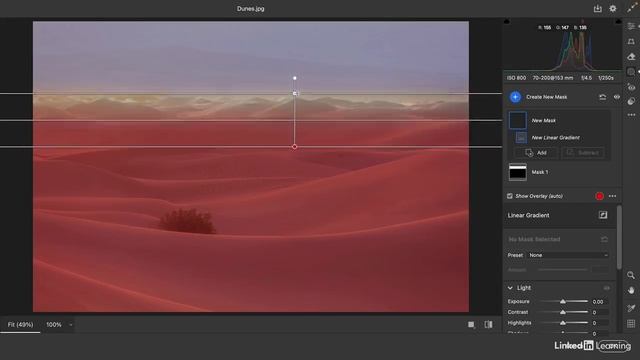Select the Zoom magnifier tool
The height and width of the screenshot is (360, 640).
(631, 276)
